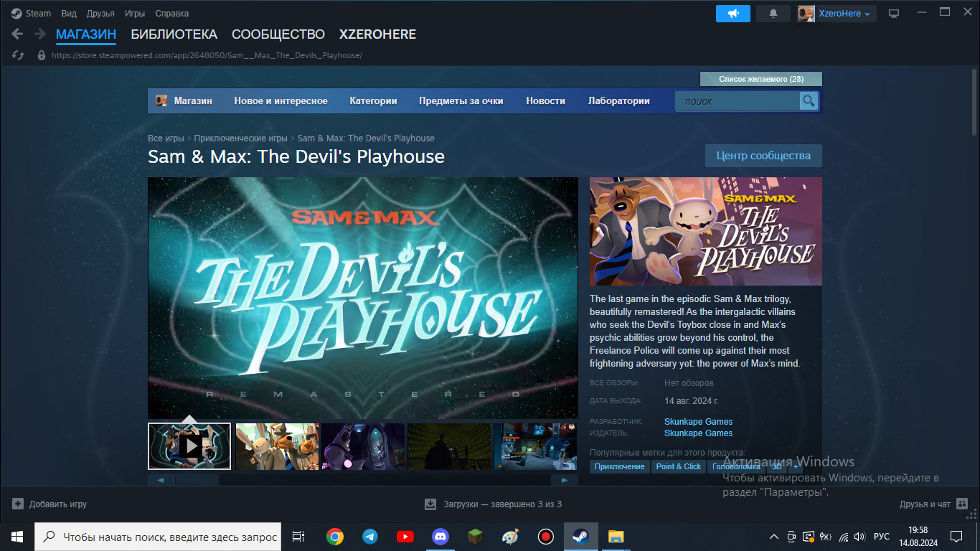Expand the Новое и интересное store menu

(281, 101)
